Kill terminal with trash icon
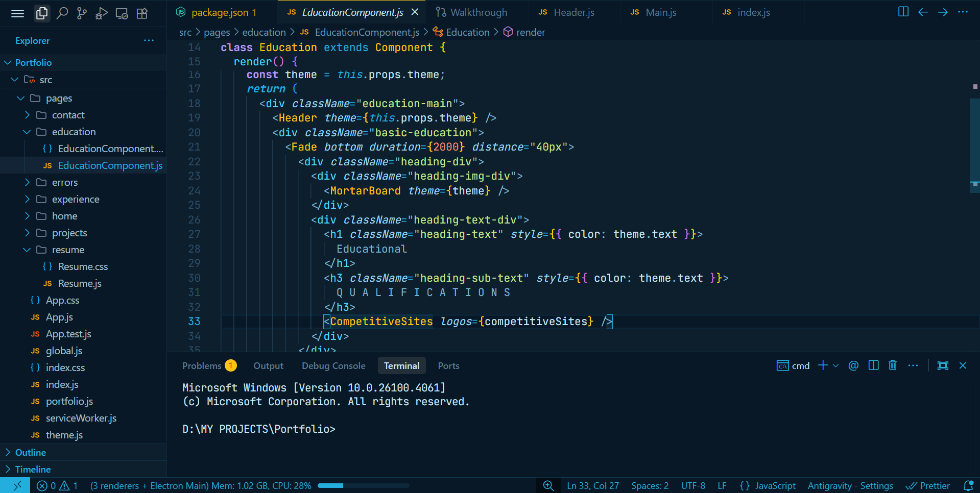This screenshot has width=980, height=493. tap(893, 365)
